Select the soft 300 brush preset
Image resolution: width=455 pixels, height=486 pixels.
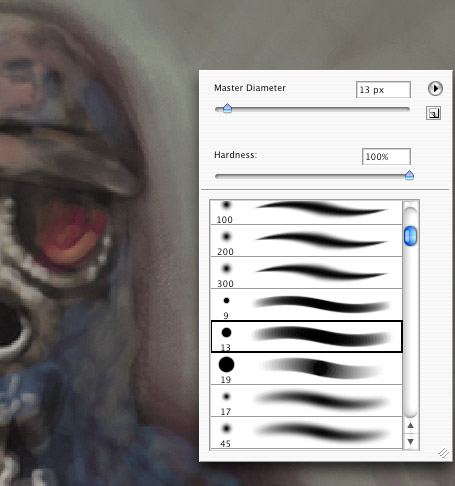pos(306,273)
